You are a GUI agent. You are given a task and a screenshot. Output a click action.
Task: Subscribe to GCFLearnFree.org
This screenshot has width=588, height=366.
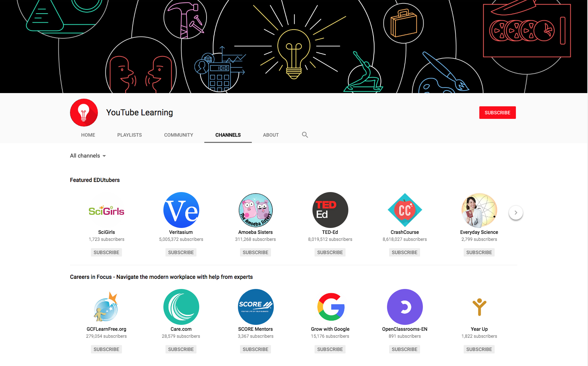(x=107, y=349)
